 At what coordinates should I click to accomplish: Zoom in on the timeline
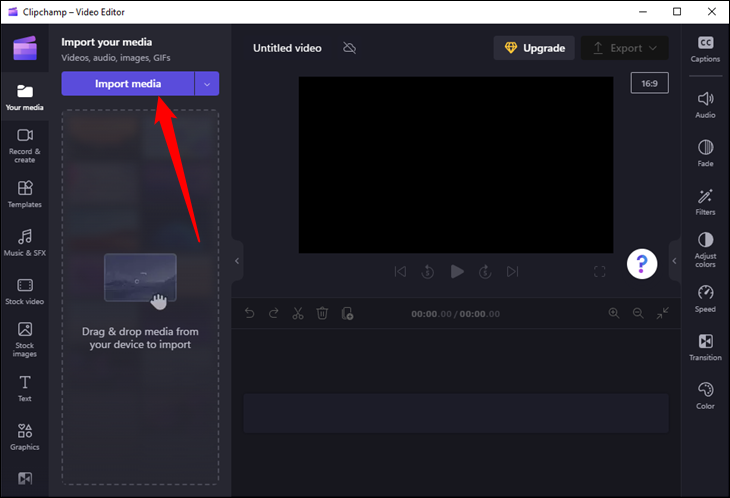point(614,313)
